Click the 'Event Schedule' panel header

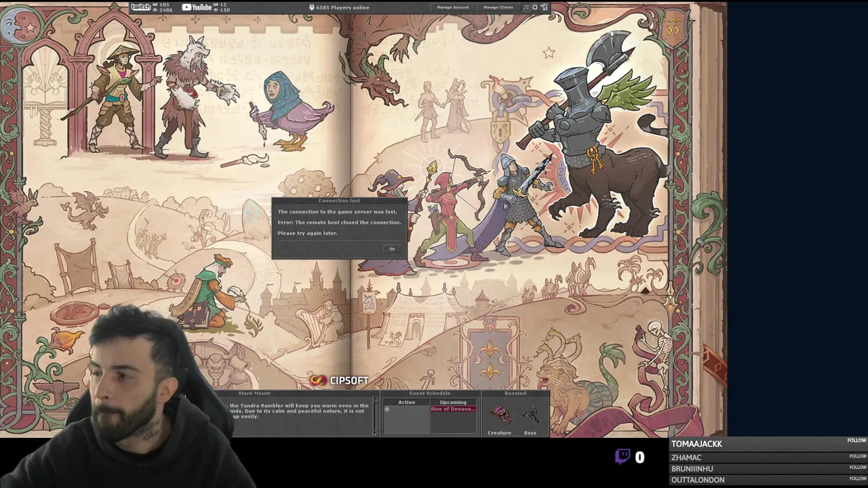[430, 393]
